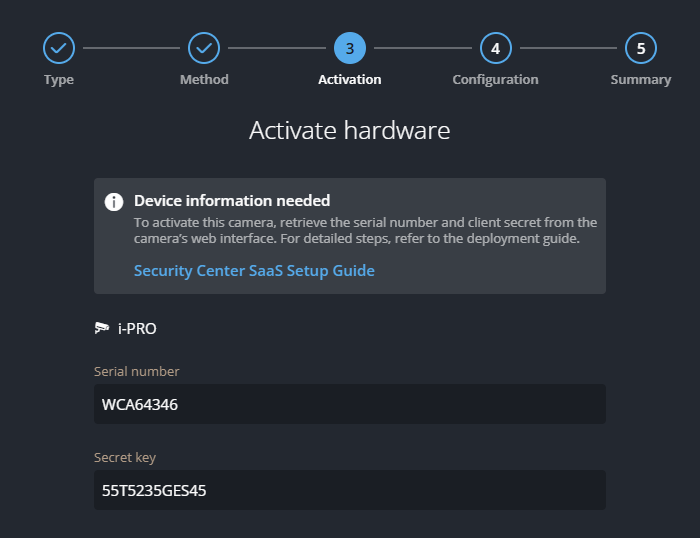Click the Activate hardware heading

coord(349,130)
